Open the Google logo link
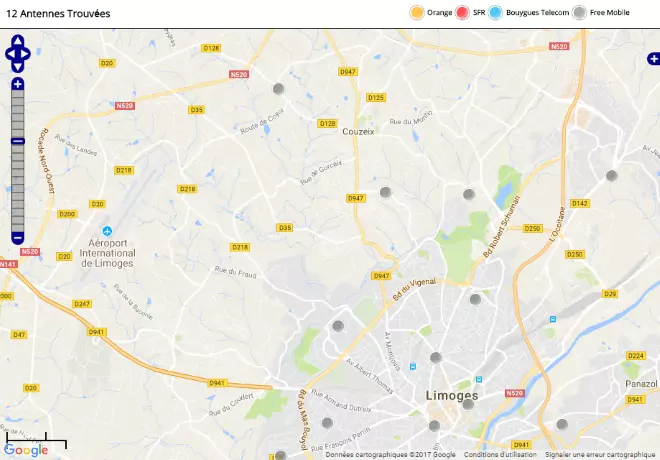 pos(26,450)
